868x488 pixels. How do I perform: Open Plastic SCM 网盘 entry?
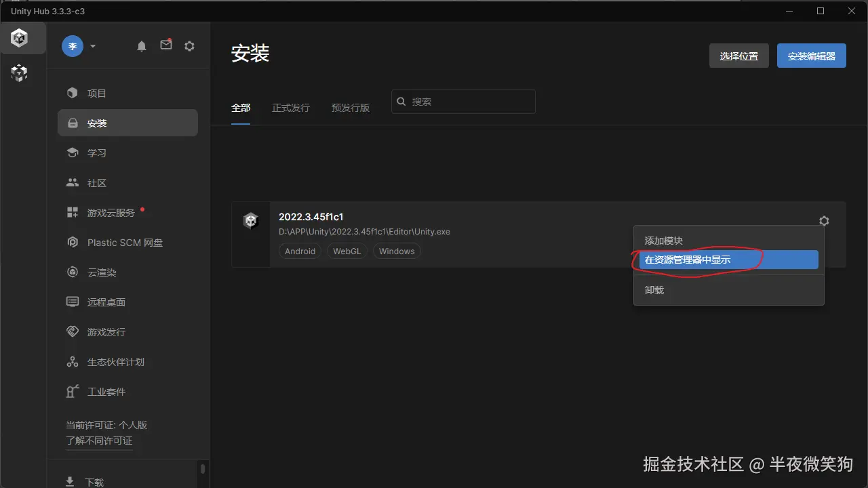pos(127,243)
